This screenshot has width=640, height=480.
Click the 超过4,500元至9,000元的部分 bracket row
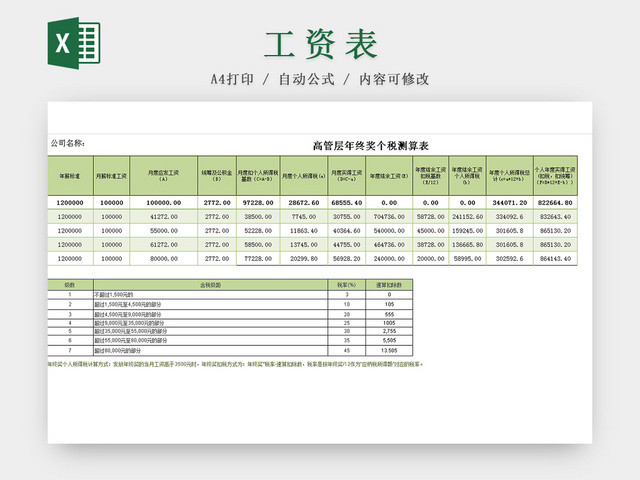(x=230, y=314)
